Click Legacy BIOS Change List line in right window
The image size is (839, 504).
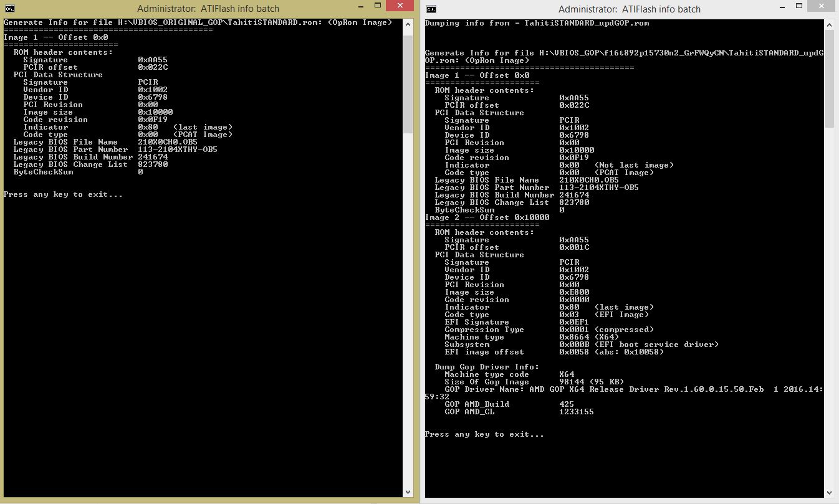coord(512,202)
